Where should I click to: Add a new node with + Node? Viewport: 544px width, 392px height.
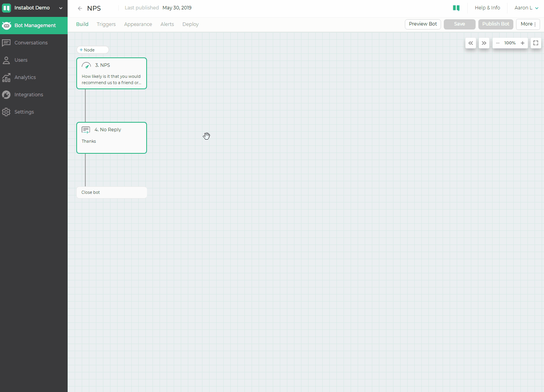coord(92,50)
